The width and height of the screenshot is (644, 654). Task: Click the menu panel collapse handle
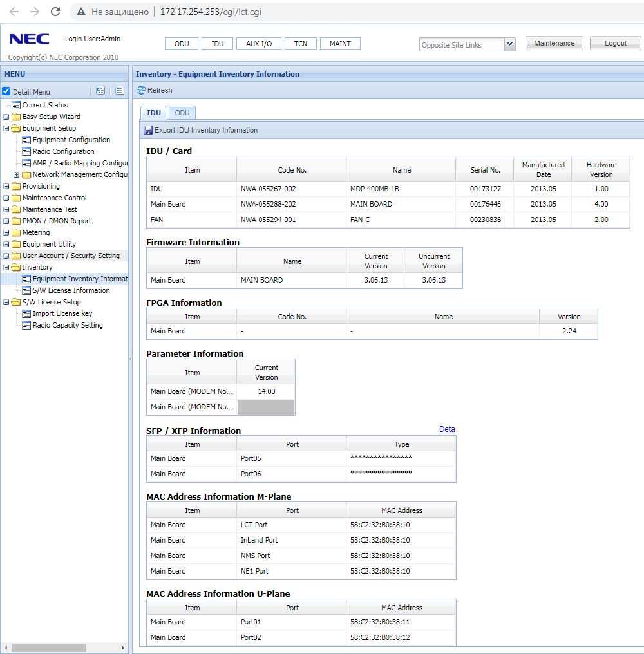tap(130, 359)
